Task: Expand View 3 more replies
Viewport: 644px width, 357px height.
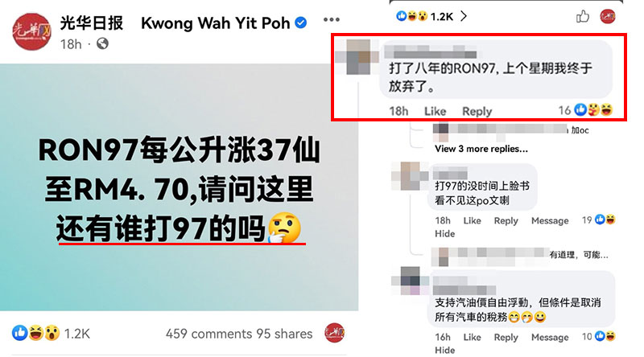Action: coord(481,149)
